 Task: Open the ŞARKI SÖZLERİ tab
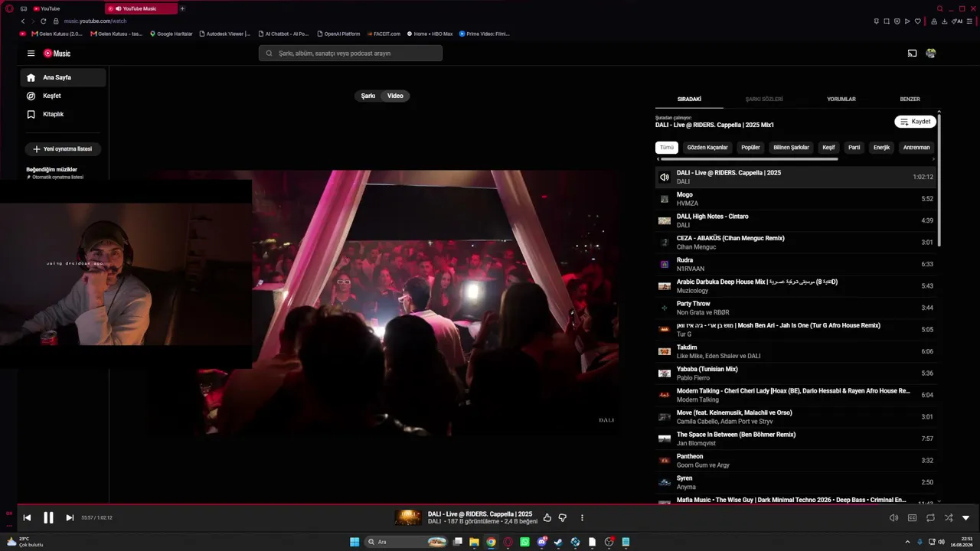pyautogui.click(x=764, y=99)
